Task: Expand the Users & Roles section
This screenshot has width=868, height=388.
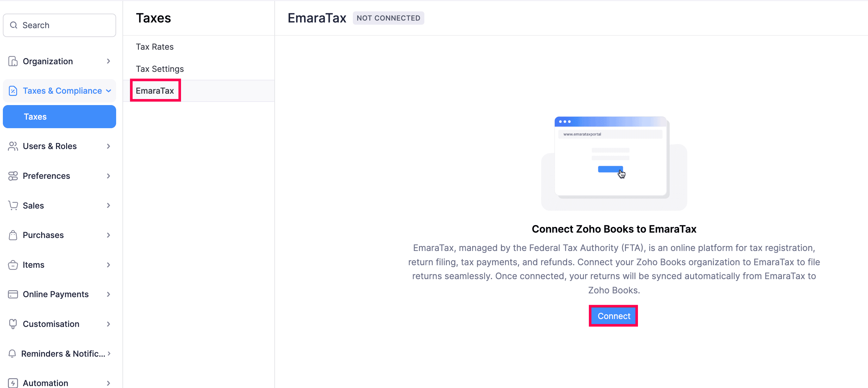Action: [x=109, y=146]
